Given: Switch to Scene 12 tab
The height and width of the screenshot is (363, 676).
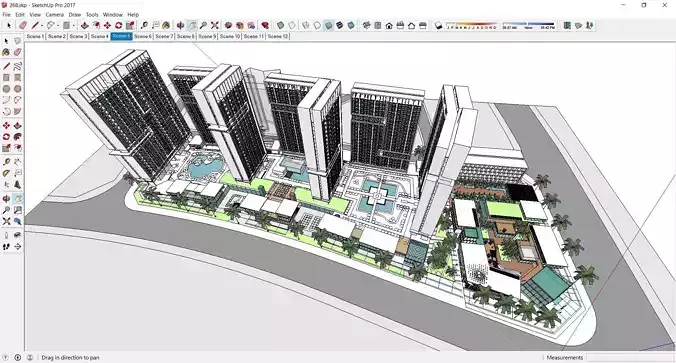Looking at the screenshot, I should pyautogui.click(x=278, y=36).
